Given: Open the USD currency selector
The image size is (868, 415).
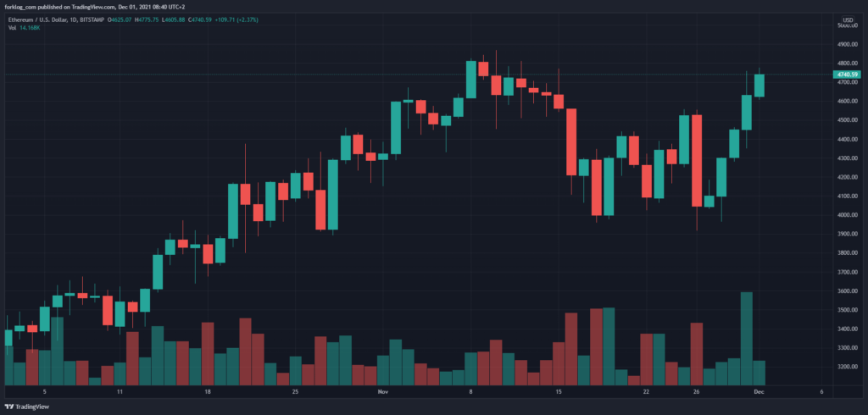Looking at the screenshot, I should [847, 19].
